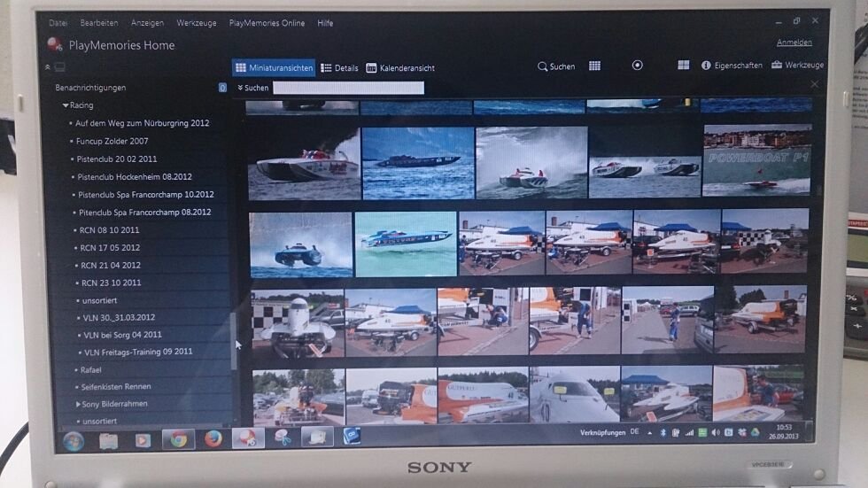Click the Suchen magnifier button in toolbar

(x=556, y=66)
